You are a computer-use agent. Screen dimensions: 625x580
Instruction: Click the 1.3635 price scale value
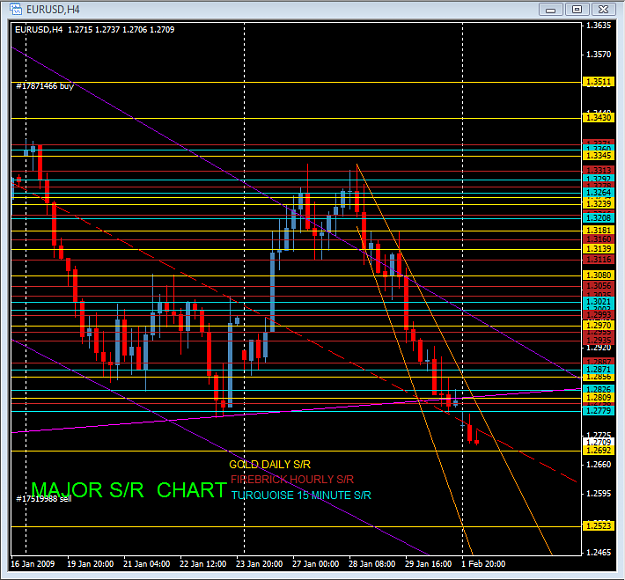[598, 26]
